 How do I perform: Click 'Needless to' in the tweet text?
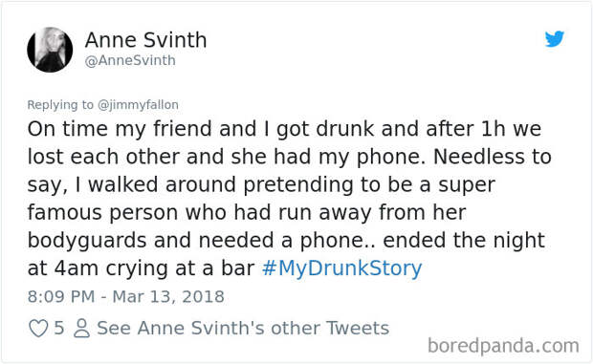(492, 157)
